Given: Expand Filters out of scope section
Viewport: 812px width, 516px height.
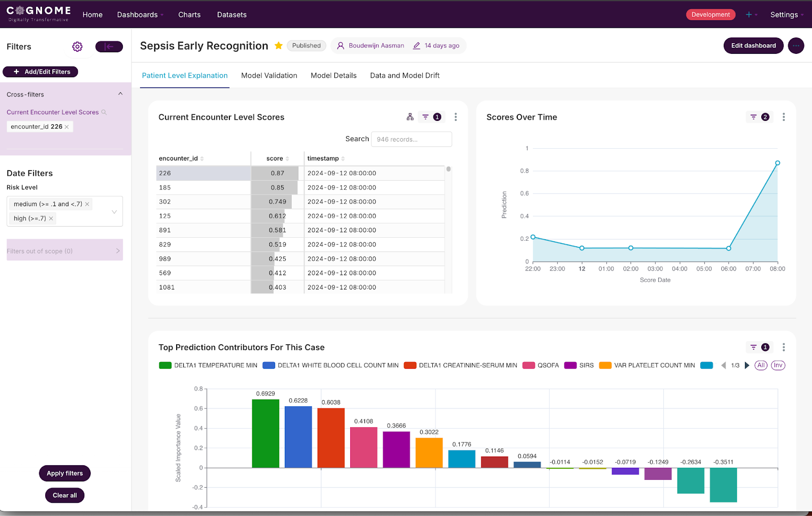Looking at the screenshot, I should coord(64,250).
